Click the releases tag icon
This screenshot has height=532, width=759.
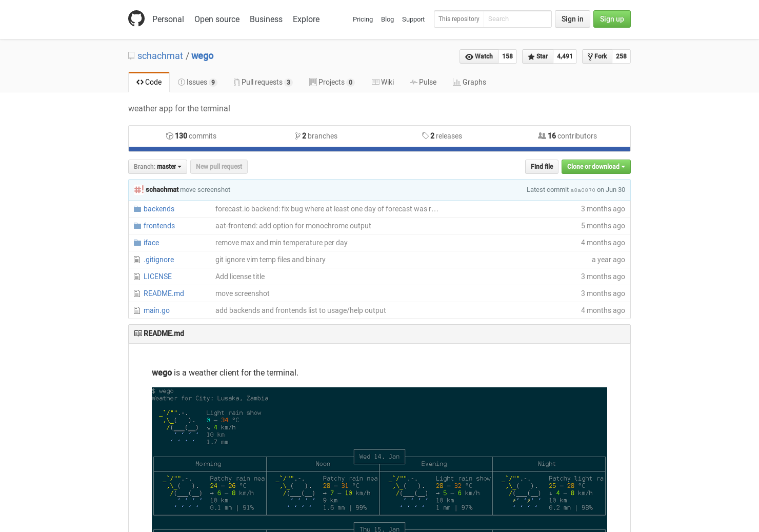coord(425,136)
